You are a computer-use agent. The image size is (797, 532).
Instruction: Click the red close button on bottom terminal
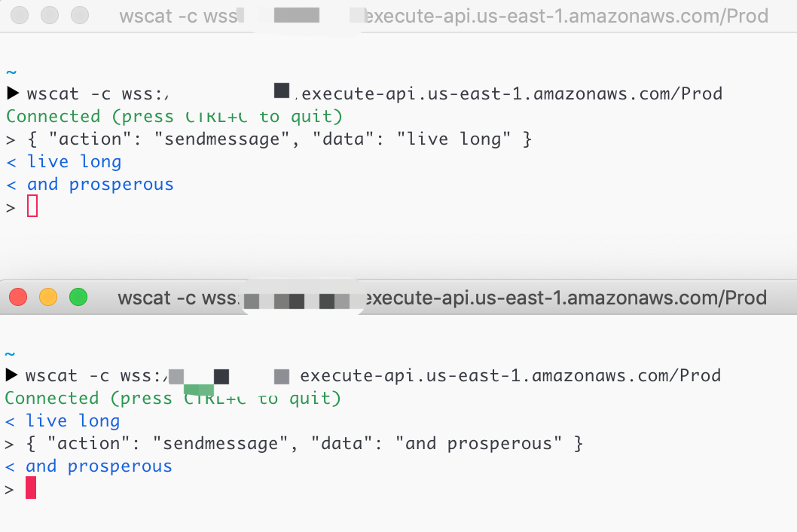[x=18, y=297]
